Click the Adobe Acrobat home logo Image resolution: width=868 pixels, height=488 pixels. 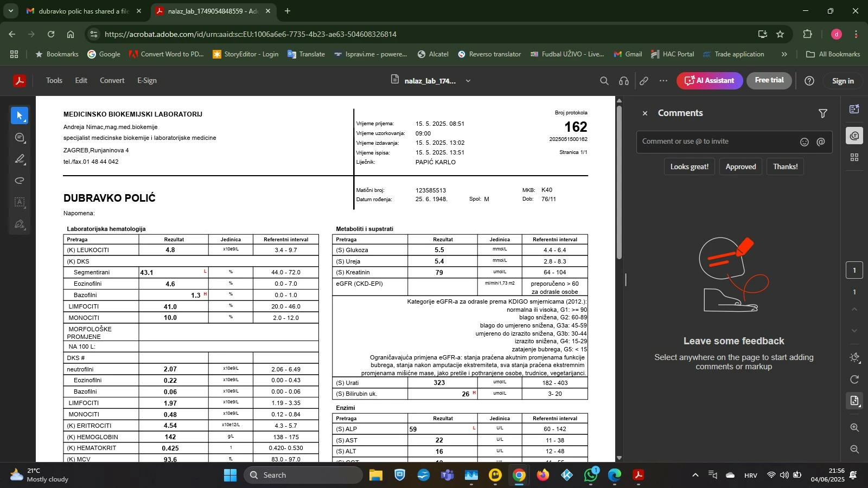tap(20, 81)
